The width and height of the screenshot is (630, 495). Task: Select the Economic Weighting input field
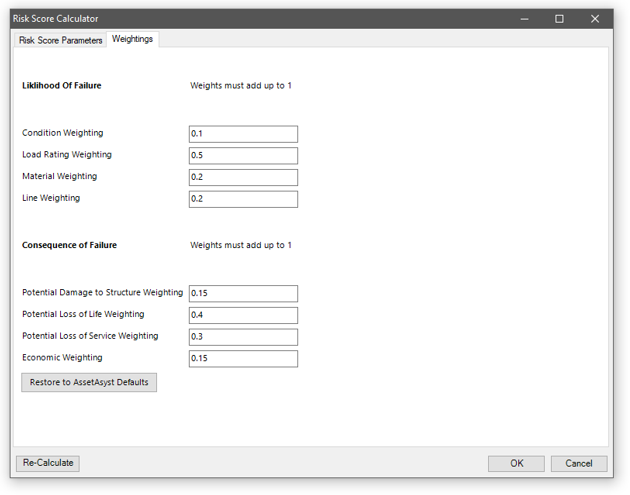(x=243, y=358)
